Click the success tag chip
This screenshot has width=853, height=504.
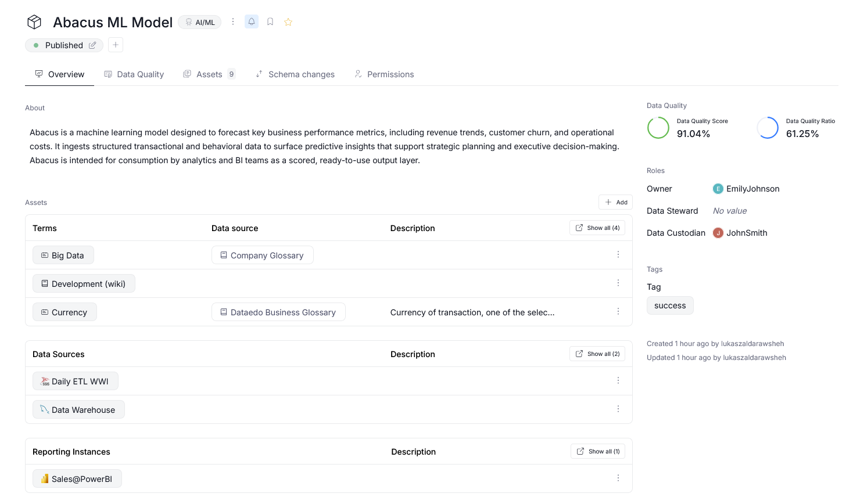pyautogui.click(x=670, y=305)
